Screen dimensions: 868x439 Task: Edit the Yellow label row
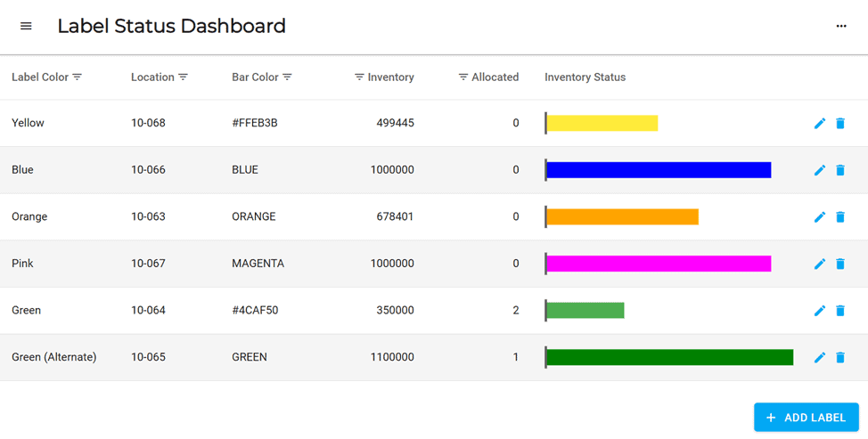[x=820, y=124]
